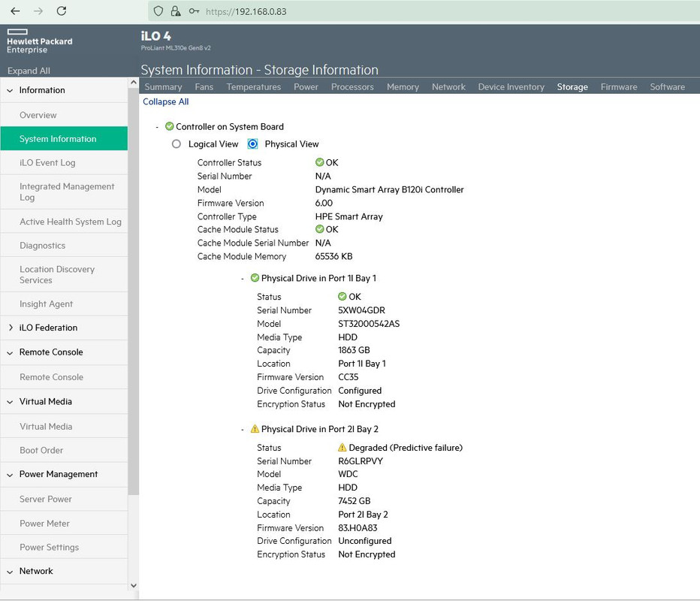Click the Hewlett Packard Enterprise logo

pyautogui.click(x=39, y=41)
